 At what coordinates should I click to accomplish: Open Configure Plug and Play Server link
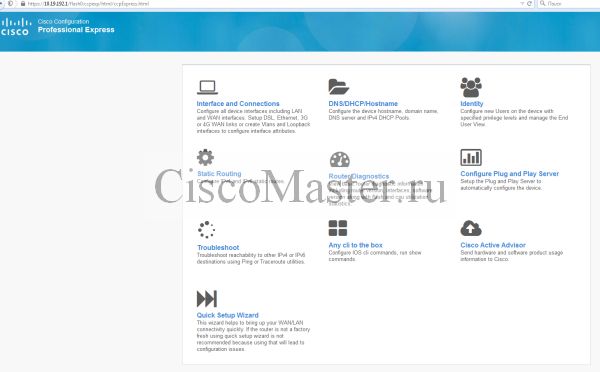pyautogui.click(x=510, y=174)
